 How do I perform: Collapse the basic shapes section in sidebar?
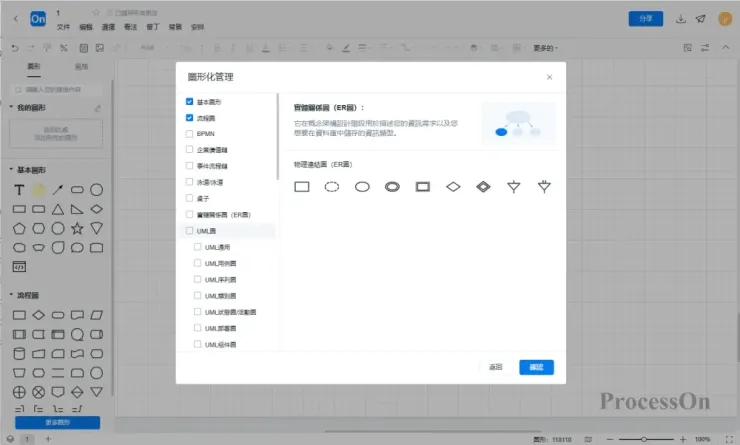pos(11,169)
